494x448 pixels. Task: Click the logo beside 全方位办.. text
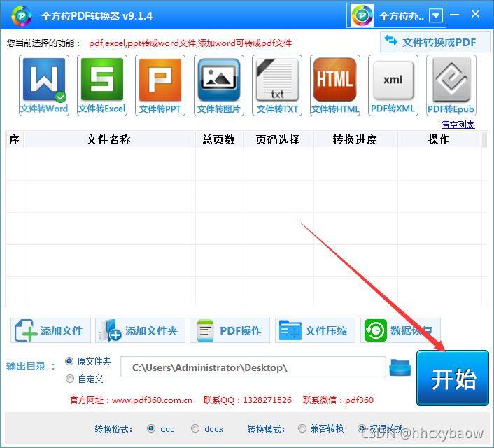coord(362,15)
